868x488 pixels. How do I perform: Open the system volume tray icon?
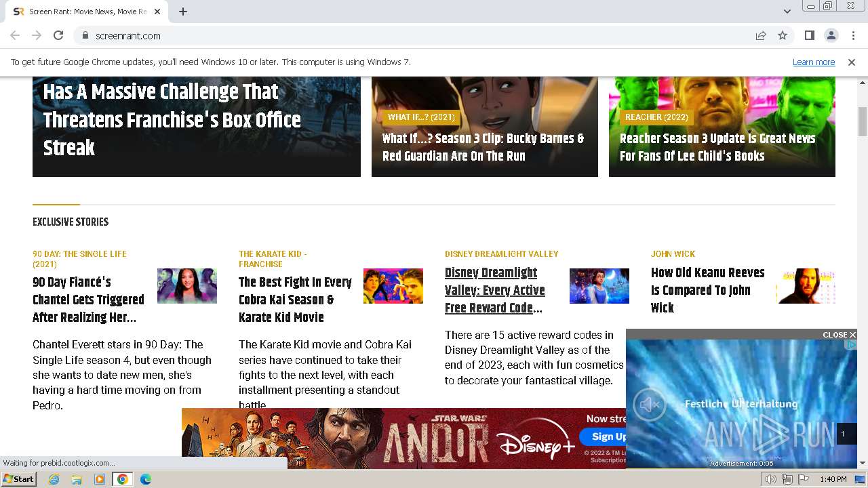coord(771,479)
